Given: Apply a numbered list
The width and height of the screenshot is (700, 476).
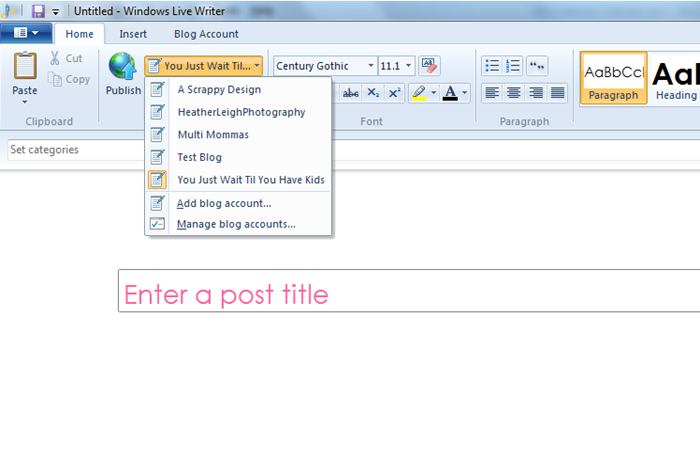Looking at the screenshot, I should 512,66.
